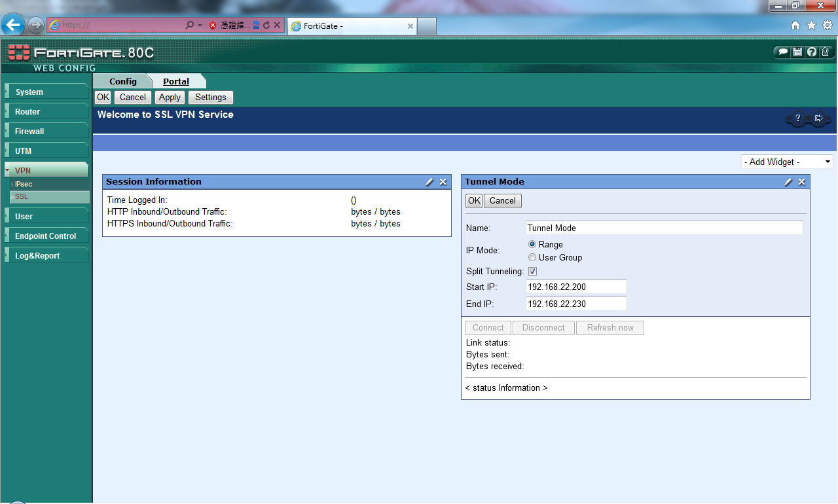The width and height of the screenshot is (838, 504).
Task: Click the red certificate error shield icon
Action: pos(213,26)
